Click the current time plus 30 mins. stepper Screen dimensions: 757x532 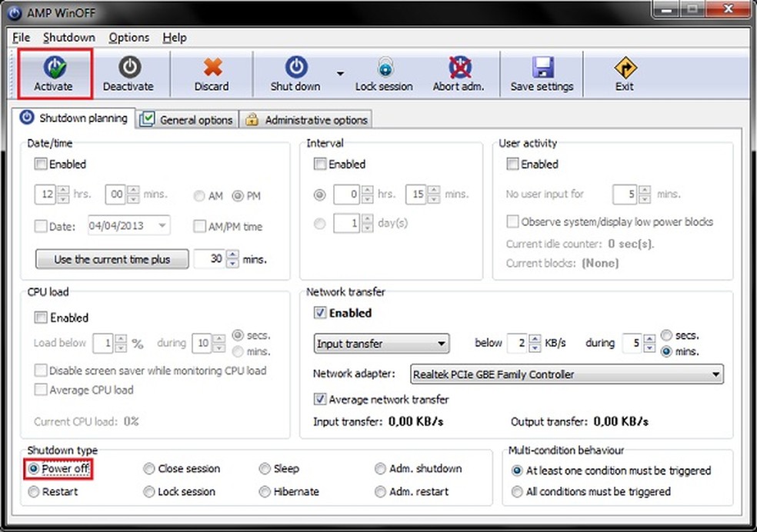pyautogui.click(x=232, y=259)
